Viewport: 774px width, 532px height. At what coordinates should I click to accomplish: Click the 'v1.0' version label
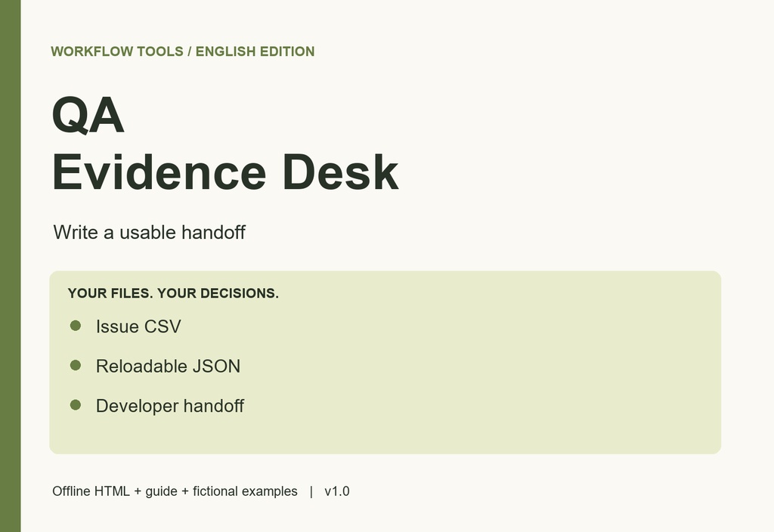[x=337, y=491]
